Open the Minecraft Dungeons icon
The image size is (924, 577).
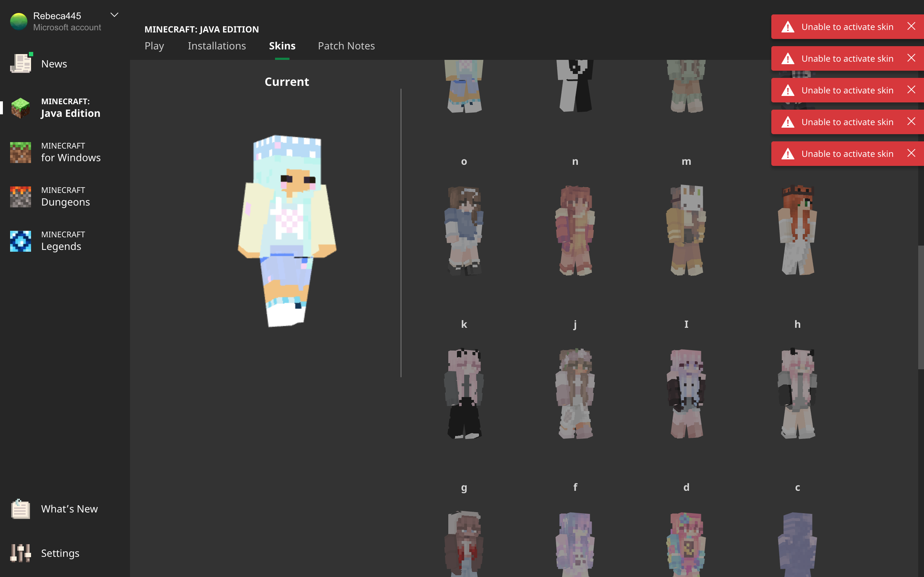(21, 196)
